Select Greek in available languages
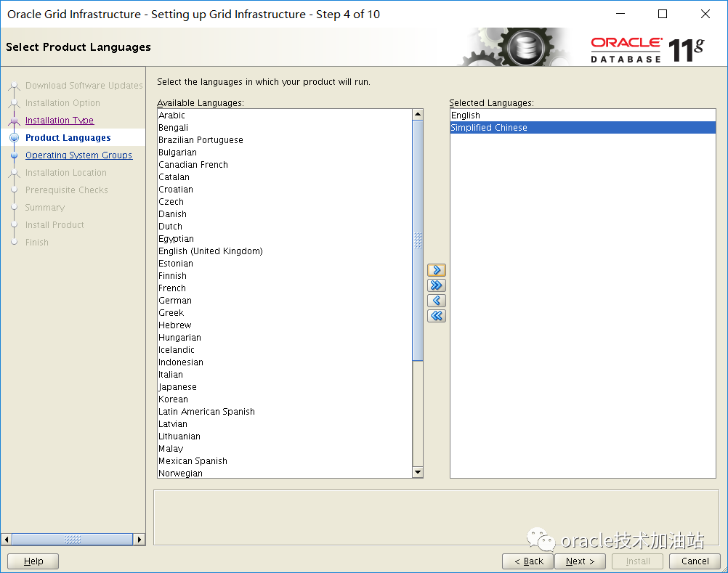Viewport: 728px width, 573px height. coord(285,313)
